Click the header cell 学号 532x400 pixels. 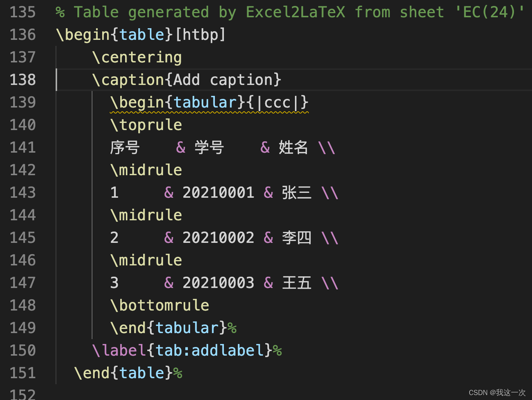(209, 147)
